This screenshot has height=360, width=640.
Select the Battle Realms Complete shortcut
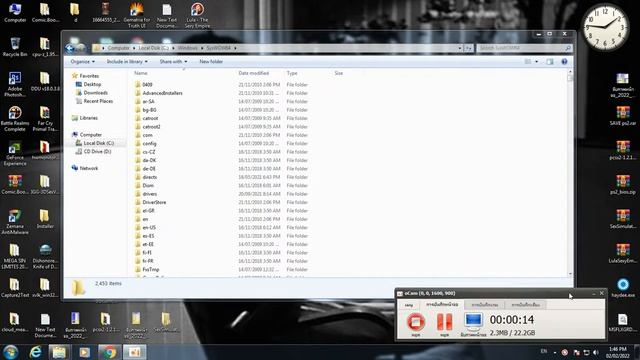pyautogui.click(x=15, y=119)
